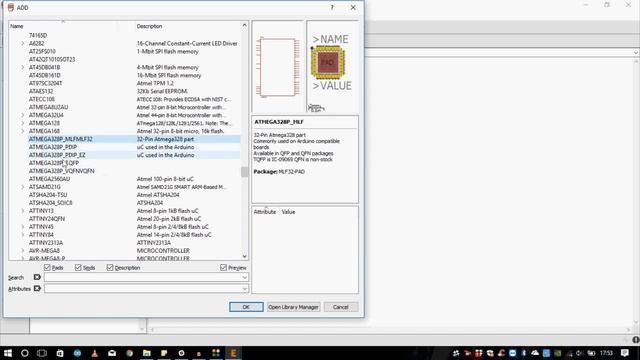
Task: Click the Attributes tag icon
Action: [x=37, y=289]
